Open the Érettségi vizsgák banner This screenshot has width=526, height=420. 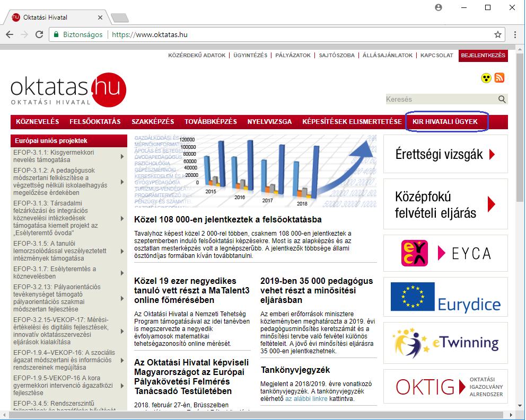click(x=445, y=154)
